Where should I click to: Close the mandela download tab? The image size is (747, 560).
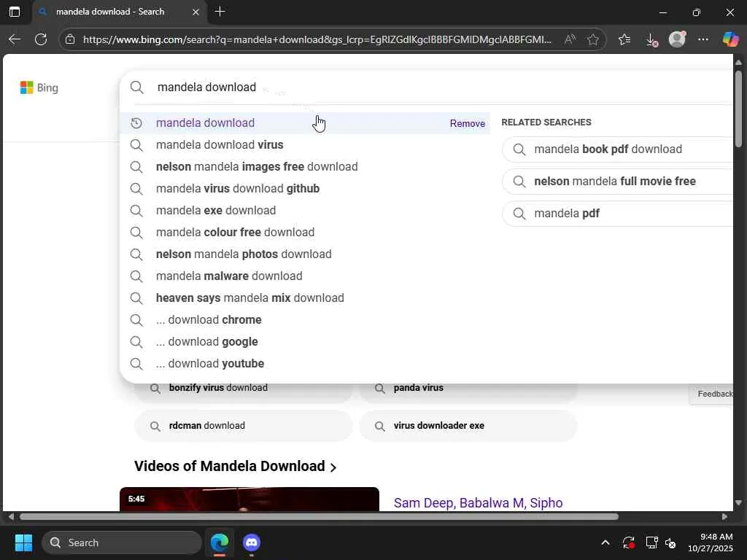(x=196, y=12)
